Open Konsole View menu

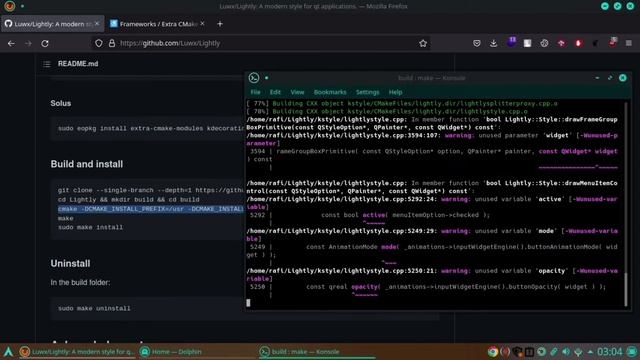pos(297,92)
